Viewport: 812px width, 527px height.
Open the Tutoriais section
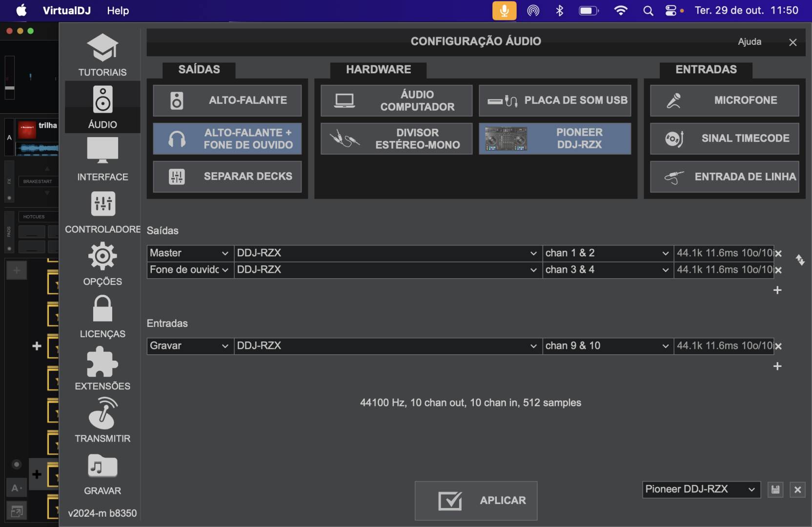point(102,55)
